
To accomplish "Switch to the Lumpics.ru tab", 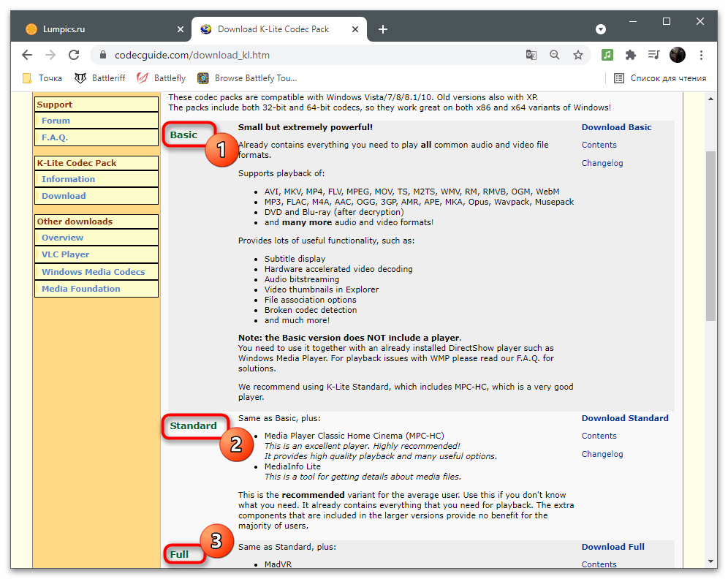I will pos(105,29).
